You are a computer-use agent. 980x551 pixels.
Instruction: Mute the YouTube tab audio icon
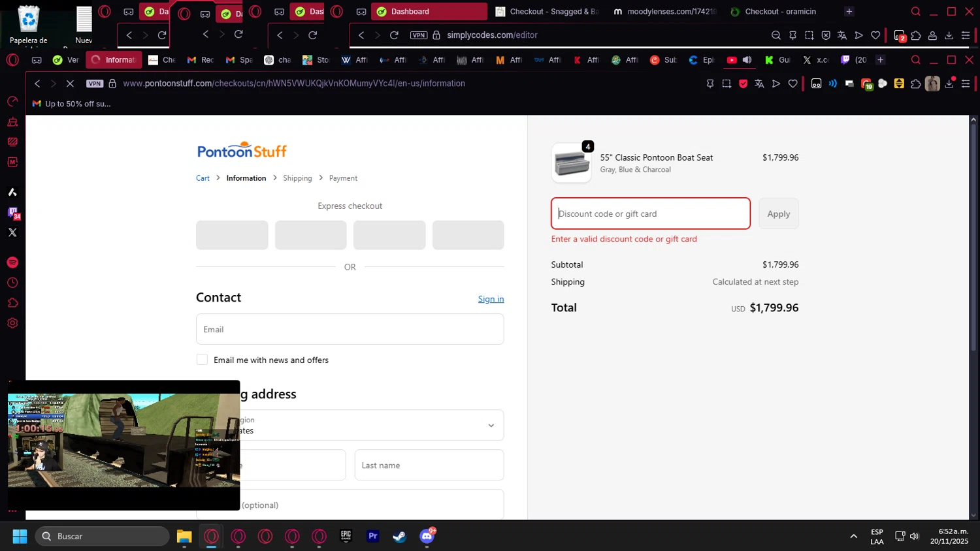point(747,60)
